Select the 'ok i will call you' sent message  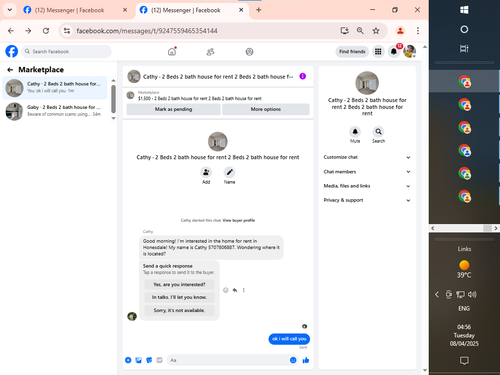289,339
